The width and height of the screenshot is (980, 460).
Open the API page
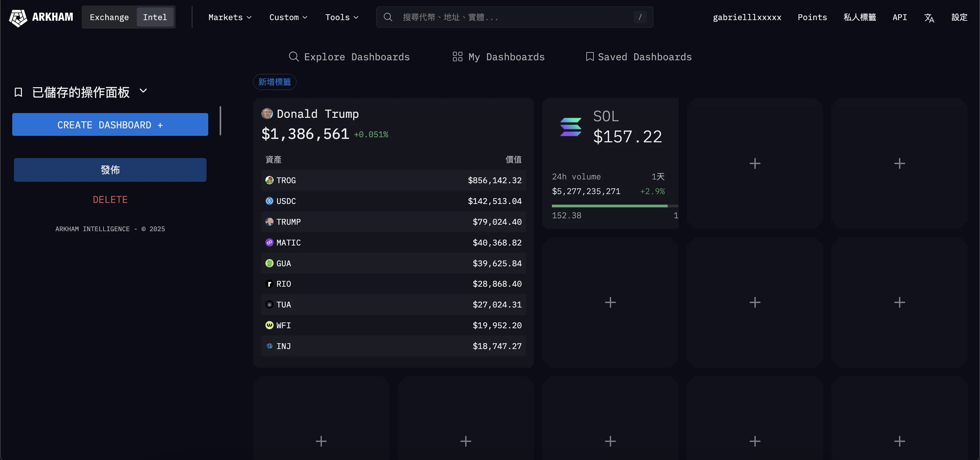click(x=900, y=17)
